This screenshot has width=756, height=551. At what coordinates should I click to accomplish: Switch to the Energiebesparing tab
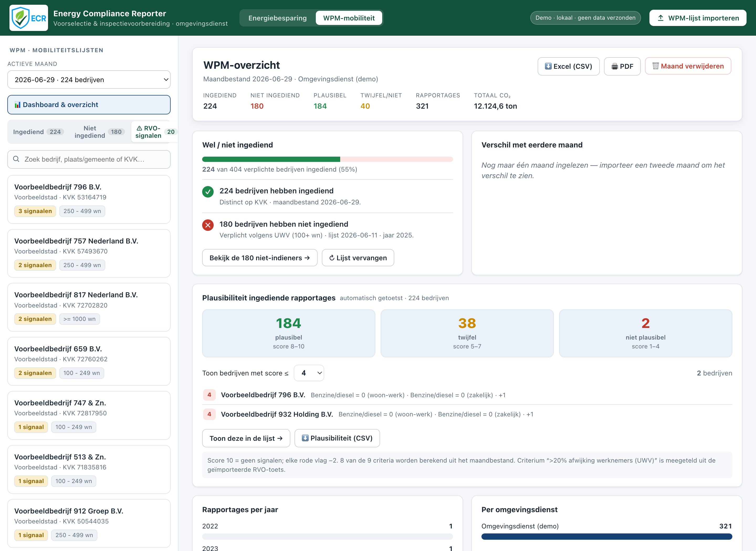pyautogui.click(x=277, y=18)
